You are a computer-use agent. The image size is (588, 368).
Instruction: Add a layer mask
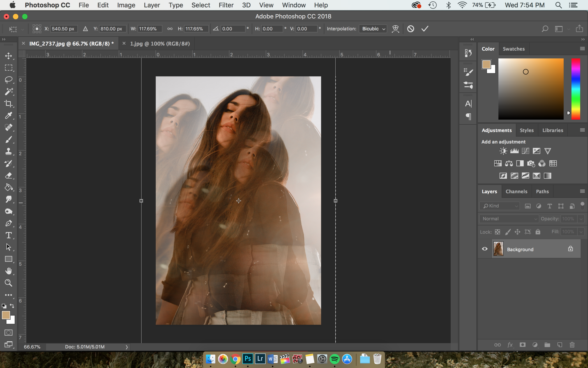pyautogui.click(x=522, y=345)
